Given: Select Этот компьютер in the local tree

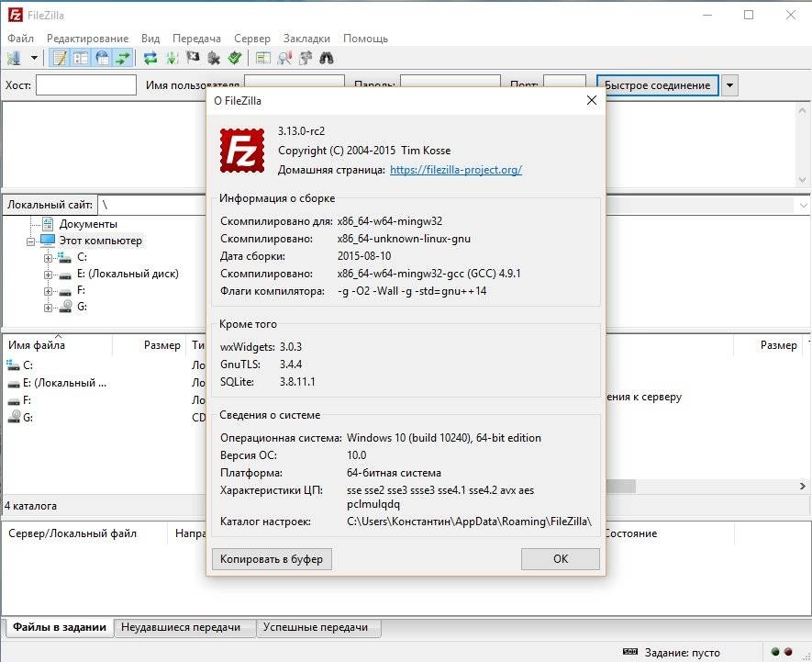Looking at the screenshot, I should tap(100, 241).
